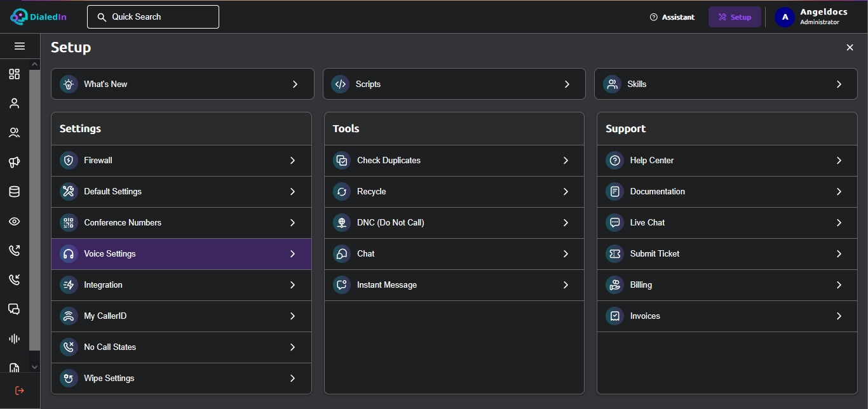Click the logout icon at sidebar bottom

click(20, 391)
